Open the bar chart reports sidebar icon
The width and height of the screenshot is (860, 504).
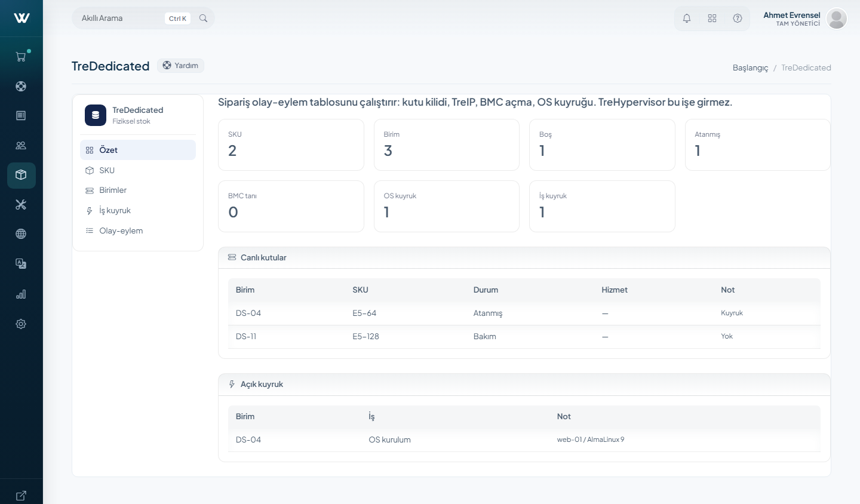21,294
